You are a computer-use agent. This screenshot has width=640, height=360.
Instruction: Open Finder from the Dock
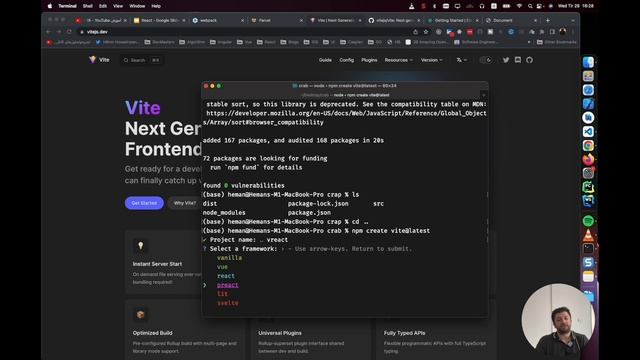pyautogui.click(x=588, y=62)
